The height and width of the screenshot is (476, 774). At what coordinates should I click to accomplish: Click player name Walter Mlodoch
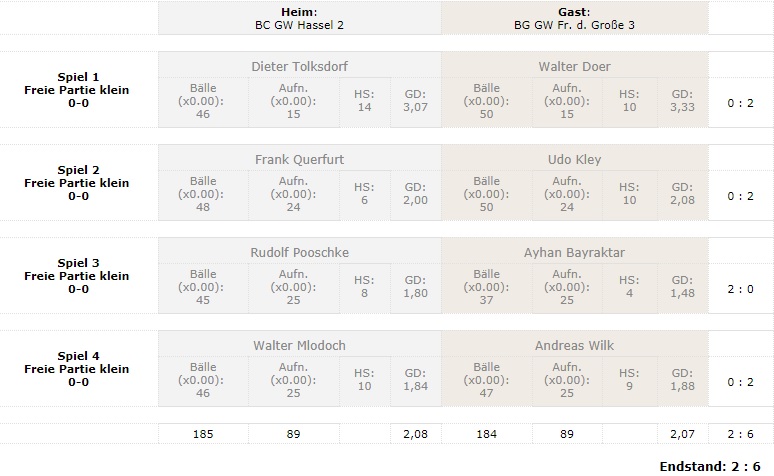point(299,345)
